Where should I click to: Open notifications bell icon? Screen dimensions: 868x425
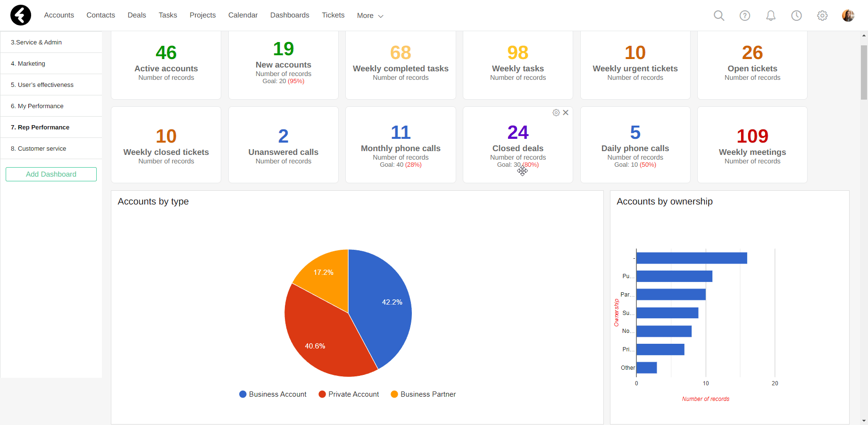[771, 16]
